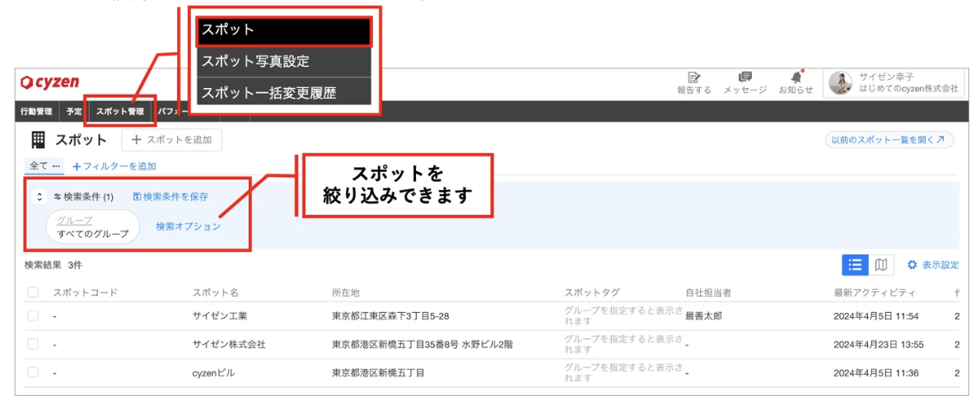Open the グループ すべてのグループ selector
The height and width of the screenshot is (405, 980).
(x=92, y=227)
